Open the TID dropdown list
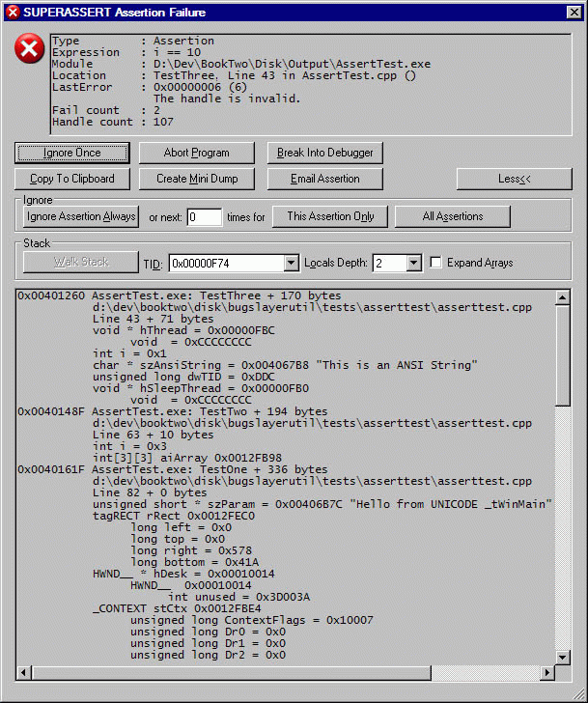 (x=292, y=263)
